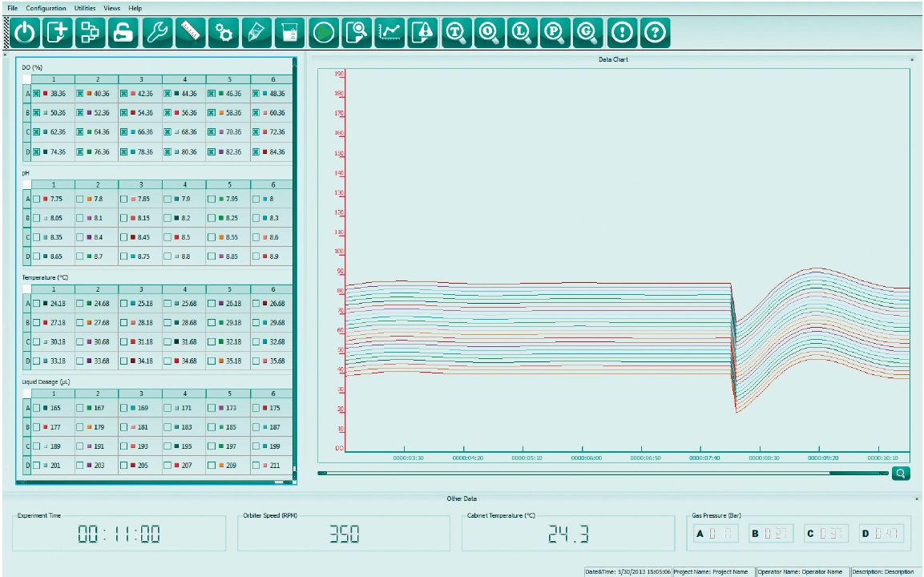Image resolution: width=924 pixels, height=577 pixels.
Task: Check Temperature checkbox for 24.18
Action: point(37,304)
